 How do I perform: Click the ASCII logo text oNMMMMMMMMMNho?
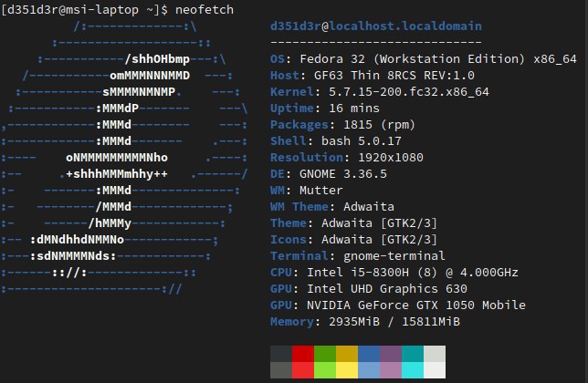coord(117,157)
